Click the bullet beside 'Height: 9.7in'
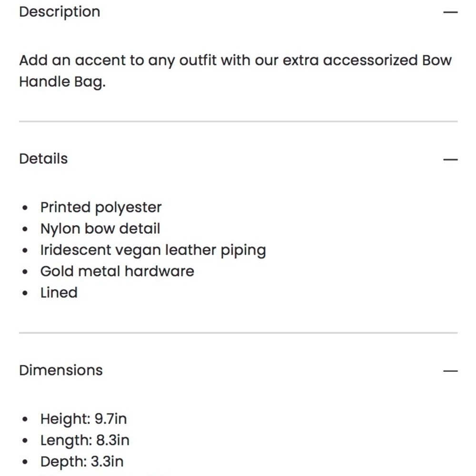The height and width of the screenshot is (476, 476). (x=25, y=419)
